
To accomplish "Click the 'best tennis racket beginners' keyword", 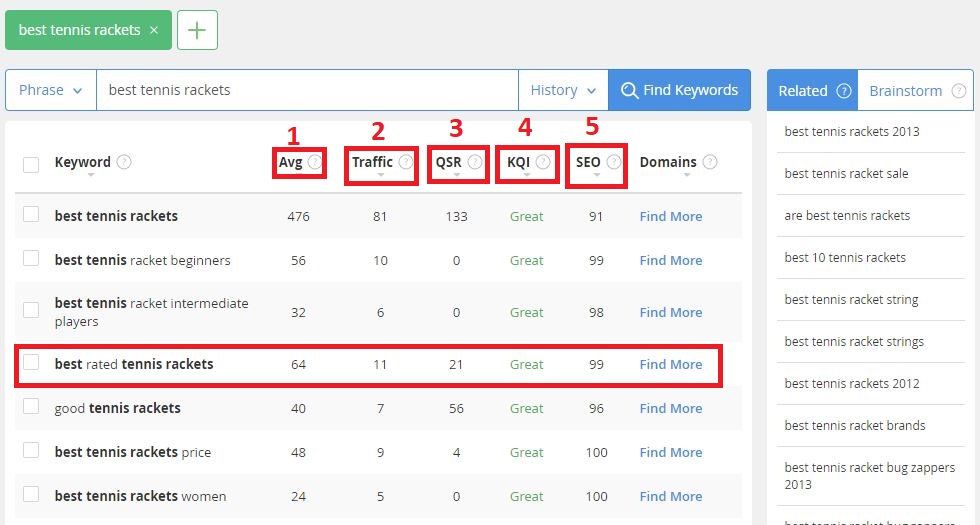I will point(142,260).
